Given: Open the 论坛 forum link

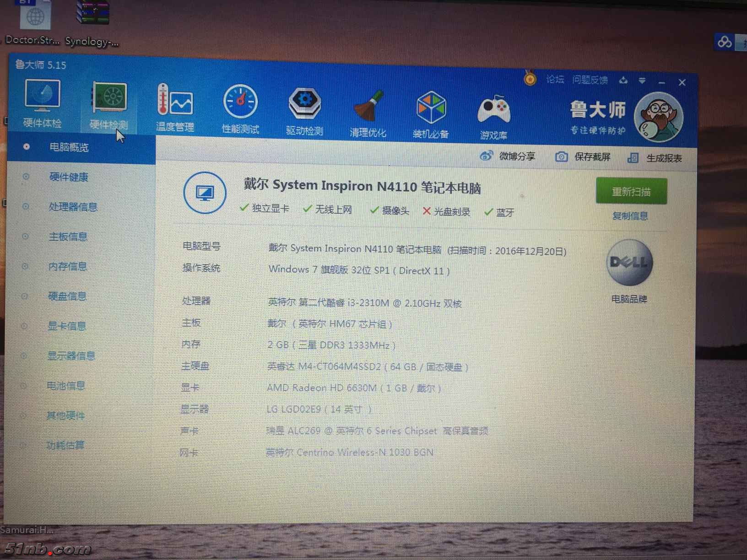Looking at the screenshot, I should pyautogui.click(x=555, y=80).
